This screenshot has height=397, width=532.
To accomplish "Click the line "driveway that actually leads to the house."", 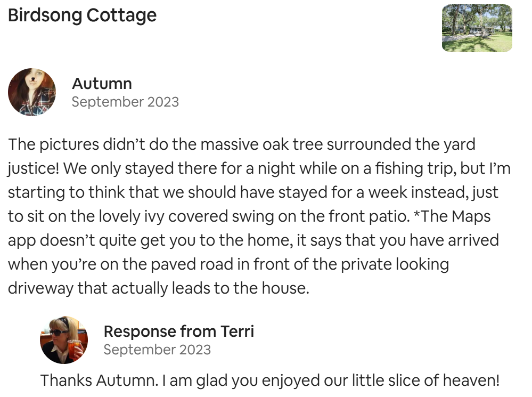I will 159,288.
